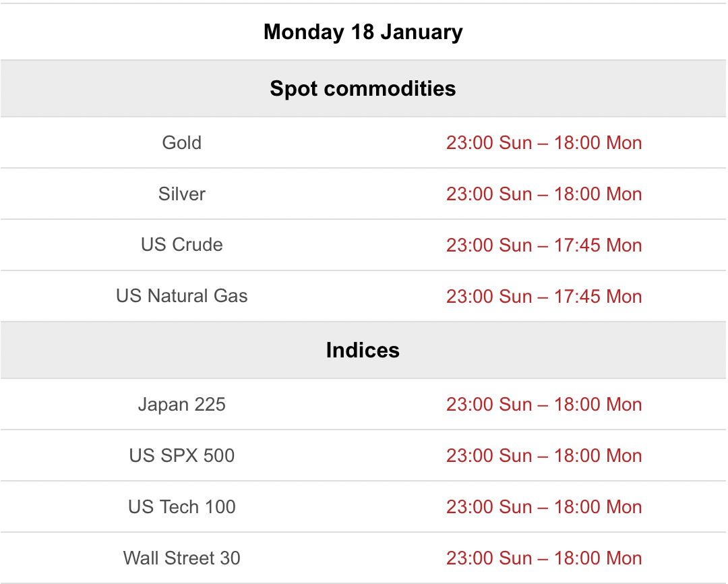Click US Natural Gas trading hours

543,296
